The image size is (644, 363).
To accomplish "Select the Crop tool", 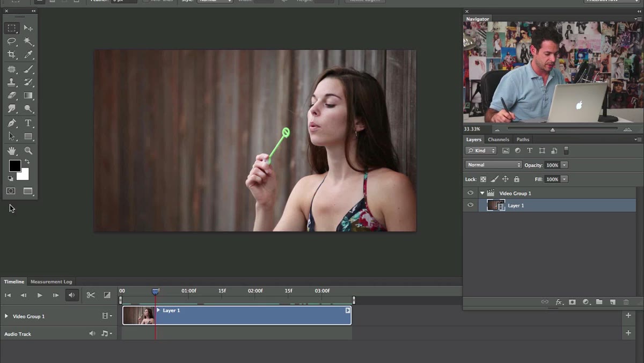I will (12, 54).
